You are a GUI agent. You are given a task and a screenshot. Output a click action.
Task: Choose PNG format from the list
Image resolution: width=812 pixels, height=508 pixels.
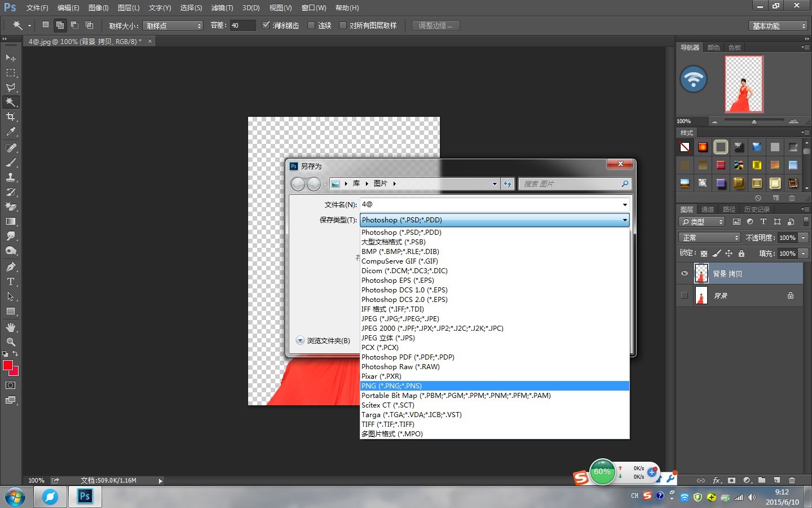click(x=391, y=386)
